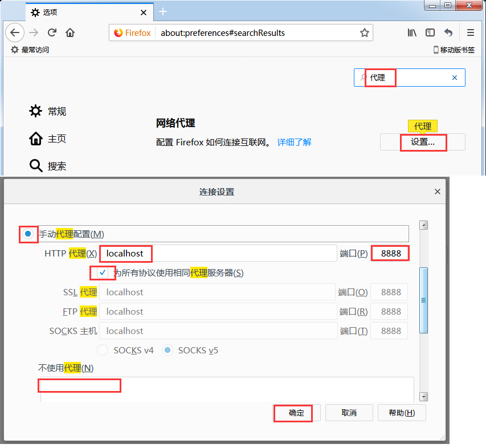
Task: Confirm the dialog with the 确定 button
Action: (296, 413)
